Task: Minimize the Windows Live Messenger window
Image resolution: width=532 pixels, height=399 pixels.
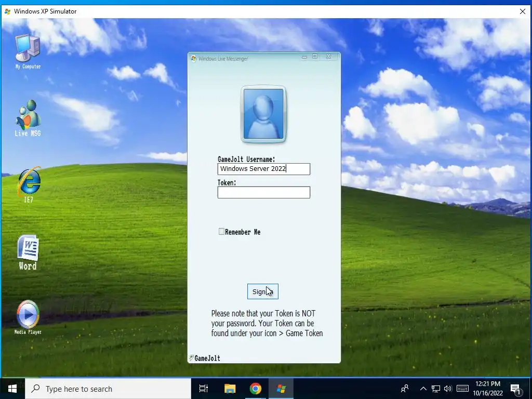Action: pos(304,57)
